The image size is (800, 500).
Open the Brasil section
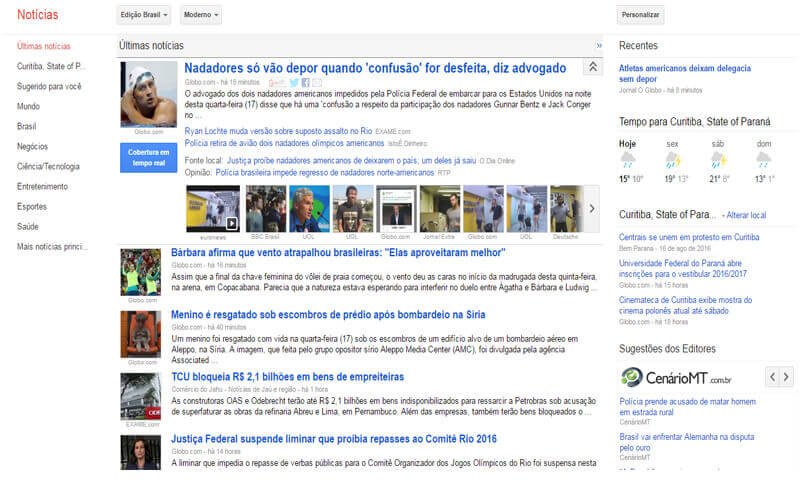click(27, 126)
